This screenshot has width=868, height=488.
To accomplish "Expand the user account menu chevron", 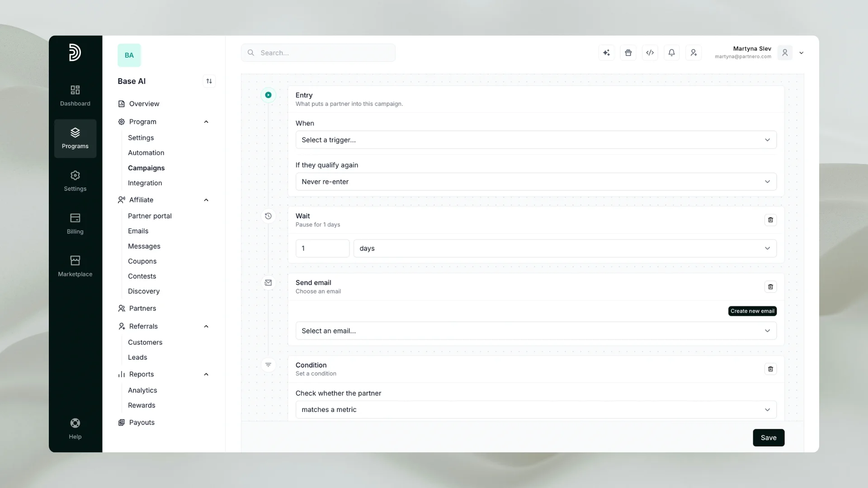I will click(801, 53).
